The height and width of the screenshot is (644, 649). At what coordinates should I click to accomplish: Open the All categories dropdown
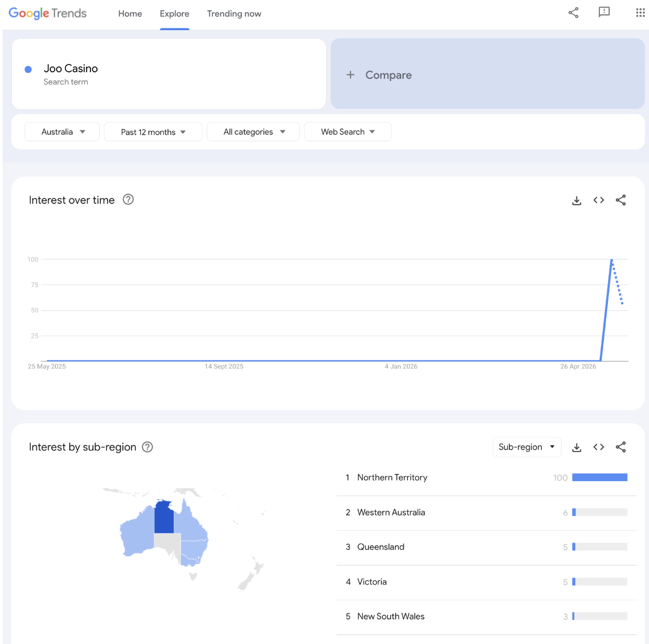[253, 132]
